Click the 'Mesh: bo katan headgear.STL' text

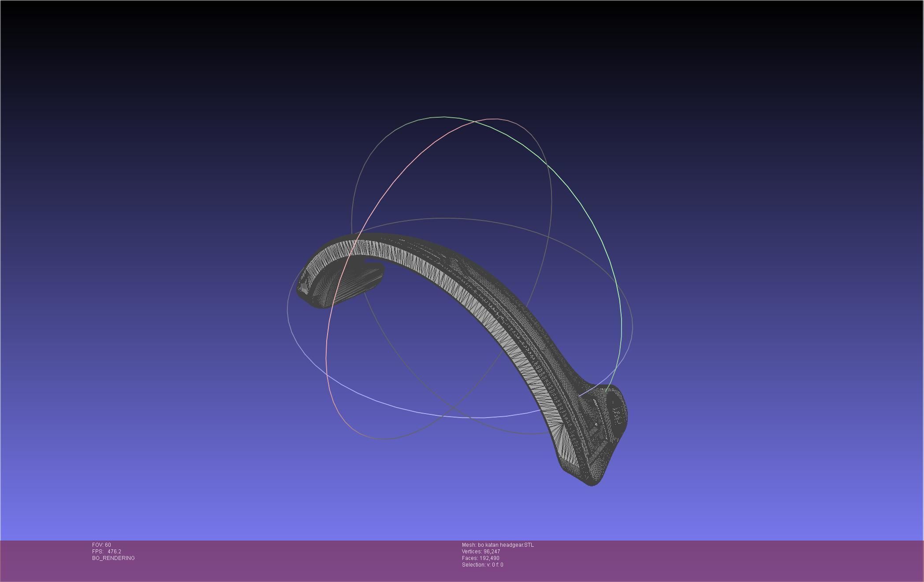click(x=498, y=545)
